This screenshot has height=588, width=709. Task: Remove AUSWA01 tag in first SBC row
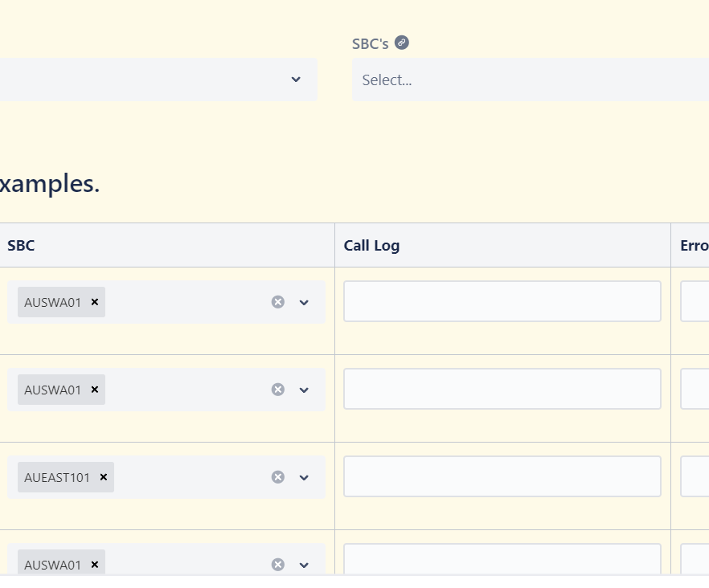tap(95, 302)
